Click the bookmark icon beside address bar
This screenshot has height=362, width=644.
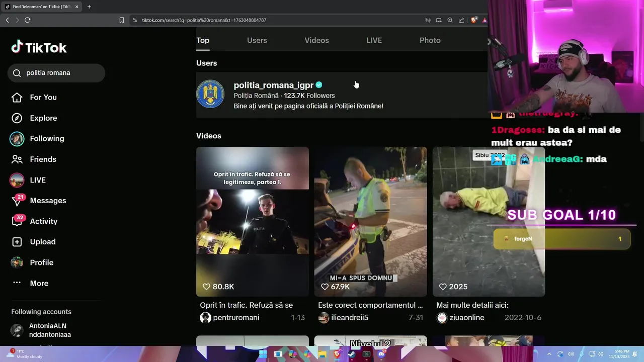(x=122, y=20)
